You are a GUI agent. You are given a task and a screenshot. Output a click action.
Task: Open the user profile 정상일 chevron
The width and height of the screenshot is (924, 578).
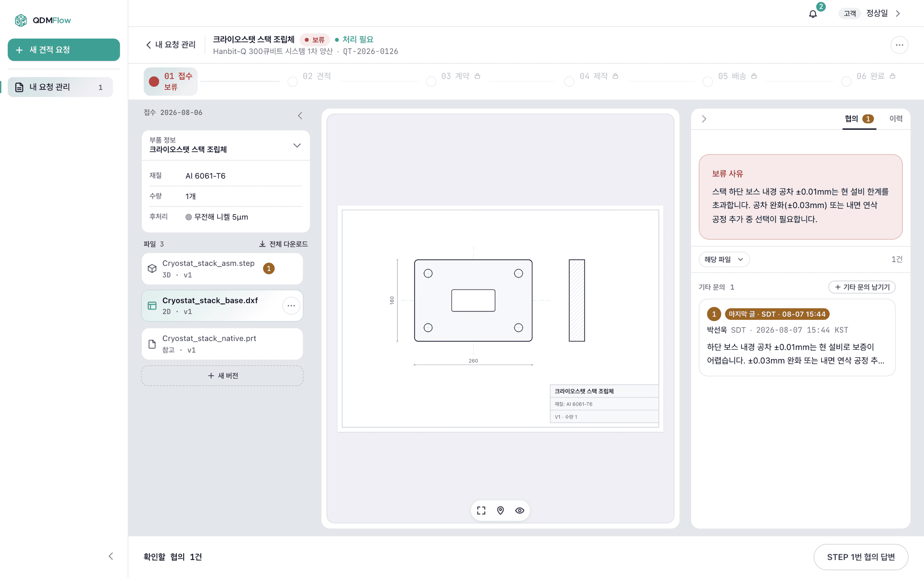pyautogui.click(x=898, y=13)
